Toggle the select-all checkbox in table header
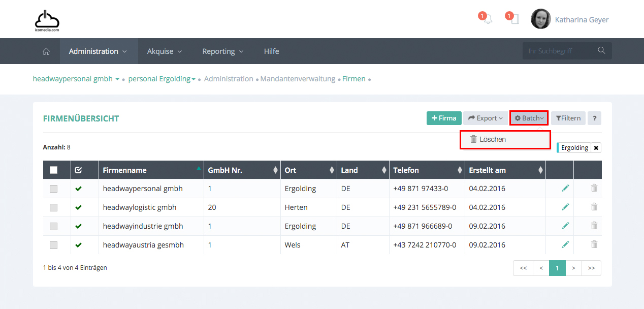This screenshot has width=644, height=309. [54, 170]
